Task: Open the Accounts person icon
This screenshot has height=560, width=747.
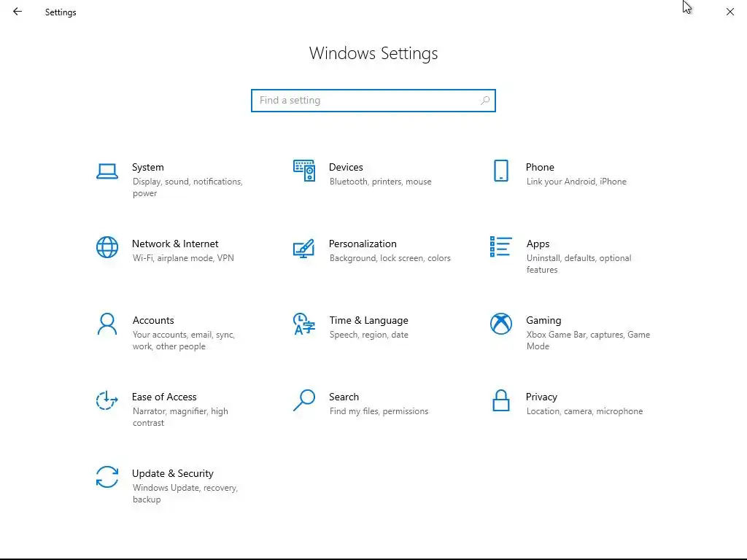Action: point(107,324)
